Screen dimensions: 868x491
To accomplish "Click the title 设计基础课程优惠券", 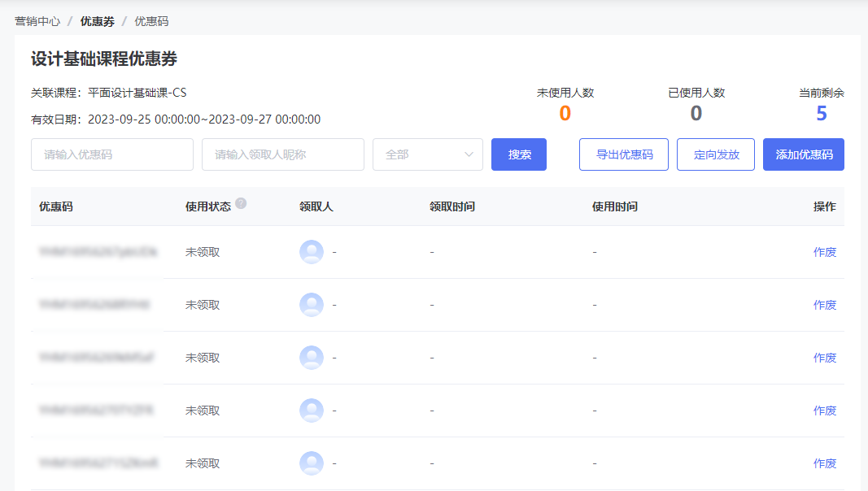I will click(x=104, y=59).
